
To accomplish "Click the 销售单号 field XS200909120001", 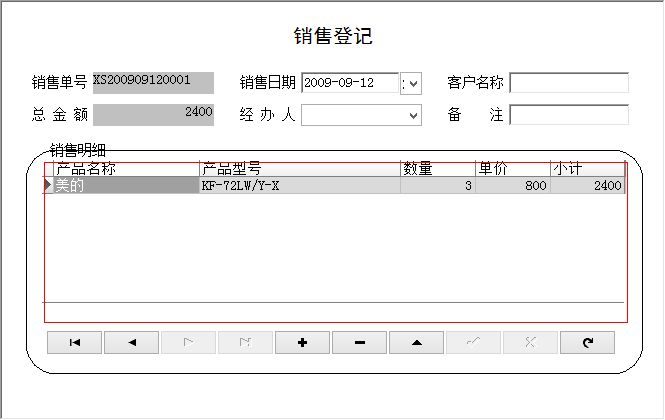I will coord(154,83).
